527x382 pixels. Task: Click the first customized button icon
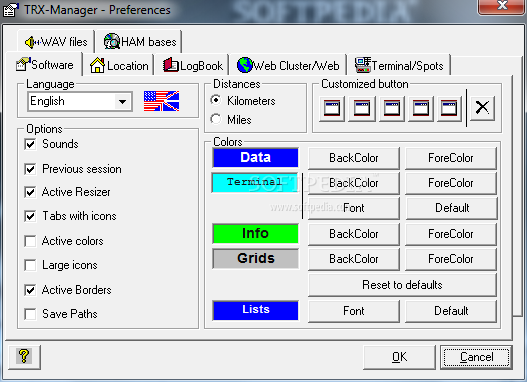(332, 109)
